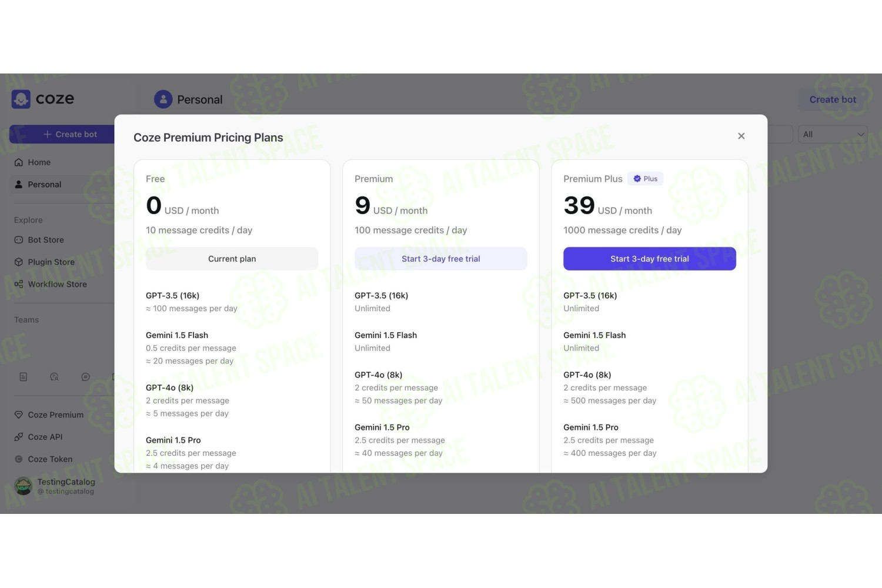Click the Create bot button at top right
The width and height of the screenshot is (882, 588).
(833, 99)
